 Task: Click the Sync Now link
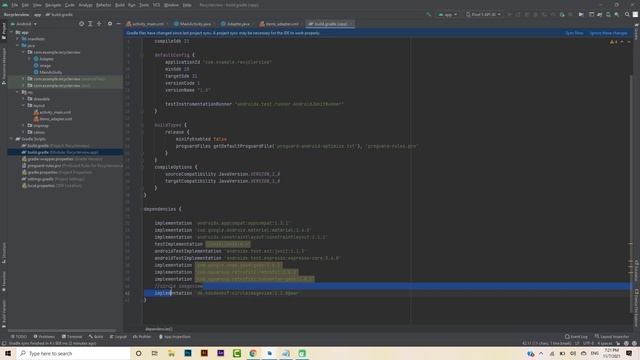574,33
